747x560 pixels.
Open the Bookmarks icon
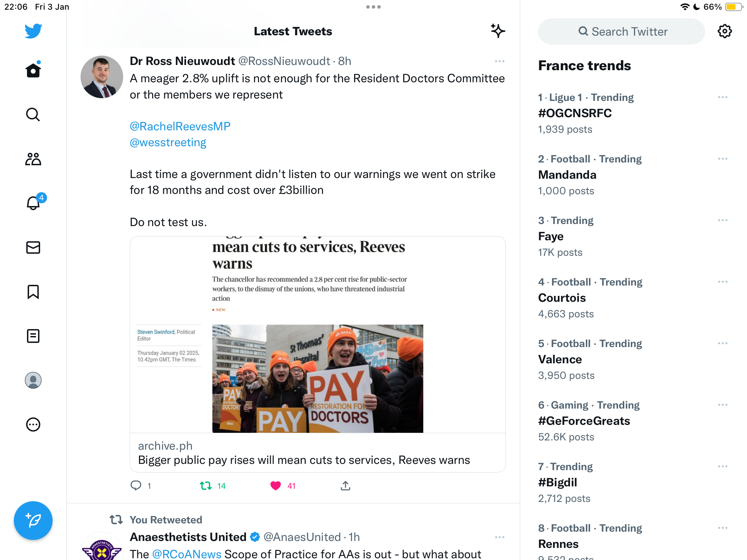[33, 292]
